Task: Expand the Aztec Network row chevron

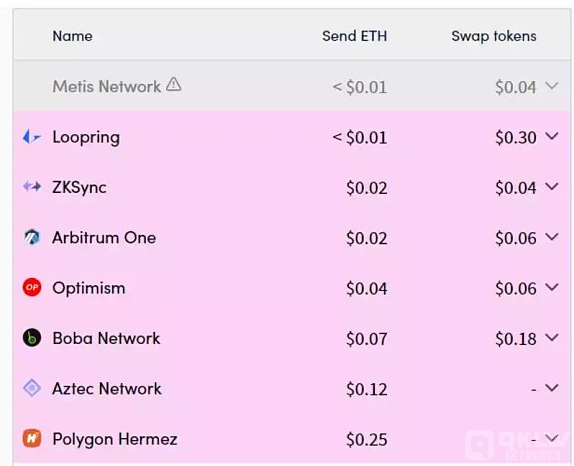Action: [552, 387]
